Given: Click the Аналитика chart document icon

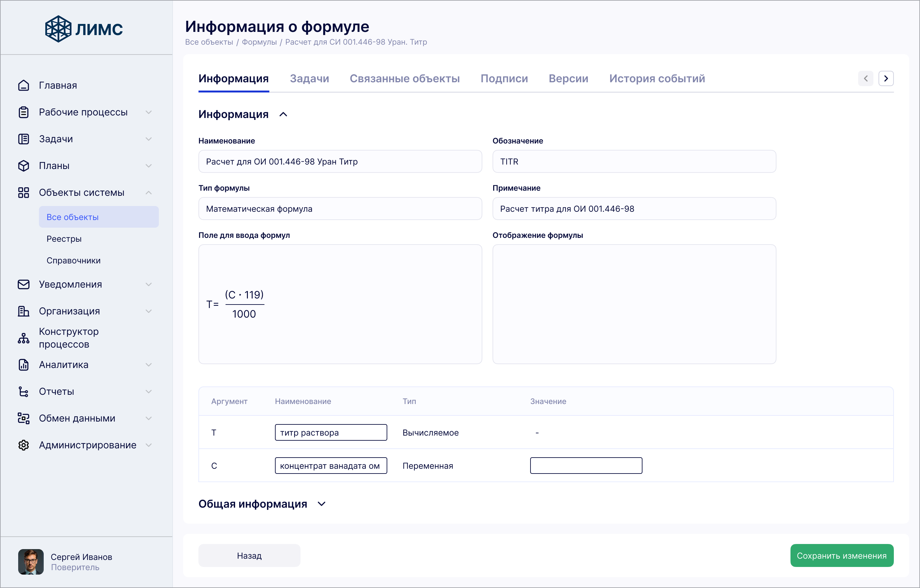Looking at the screenshot, I should (24, 365).
